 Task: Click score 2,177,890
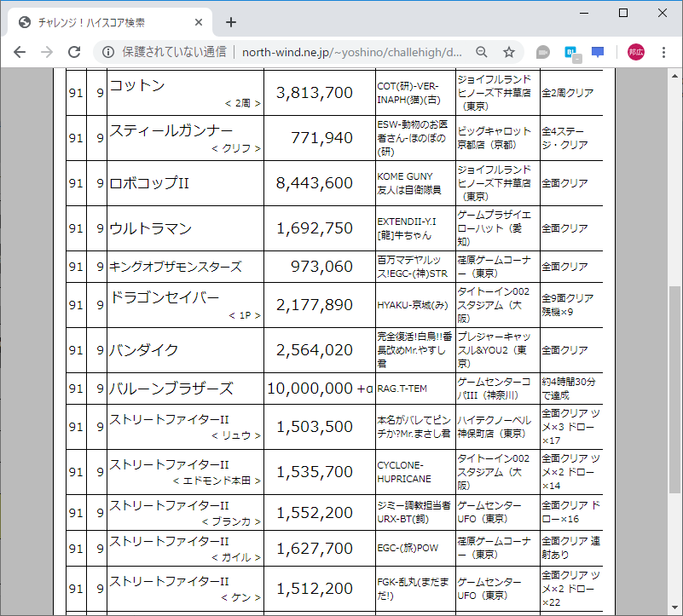[315, 305]
